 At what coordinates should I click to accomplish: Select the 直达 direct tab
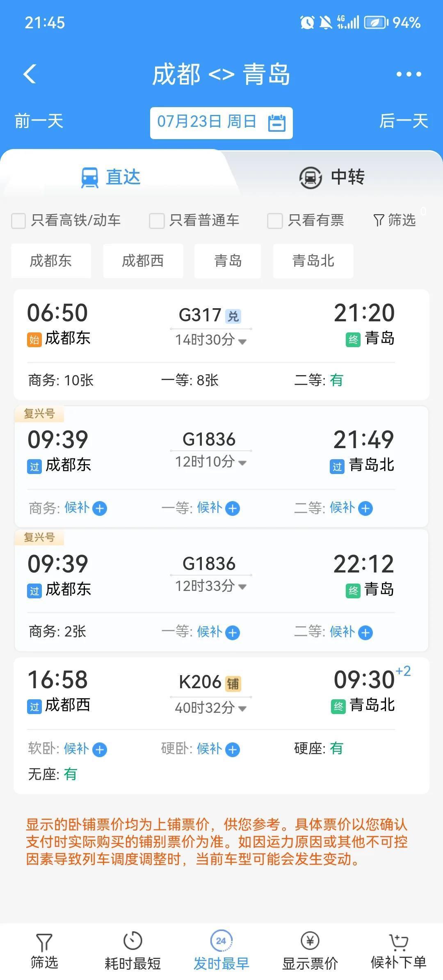(x=111, y=177)
